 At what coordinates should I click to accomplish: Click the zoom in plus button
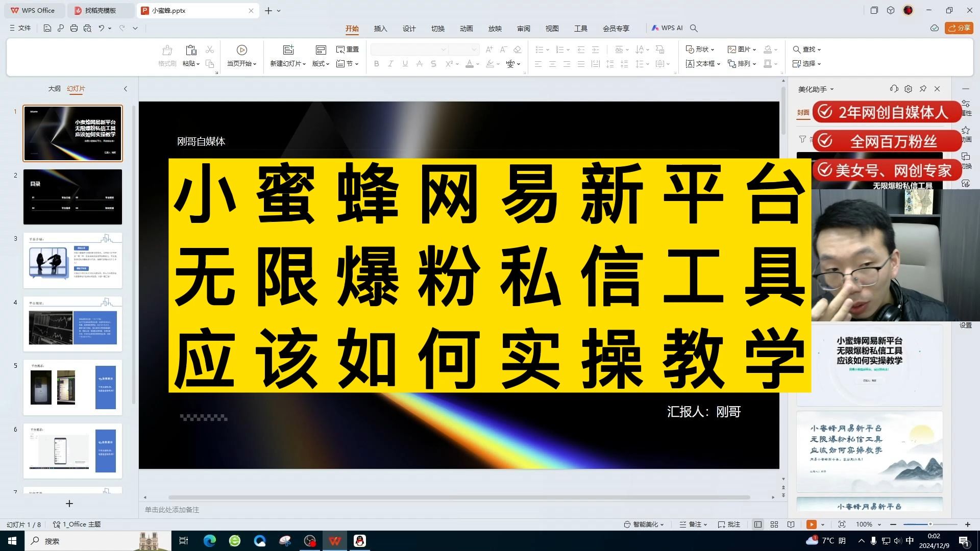tap(967, 524)
